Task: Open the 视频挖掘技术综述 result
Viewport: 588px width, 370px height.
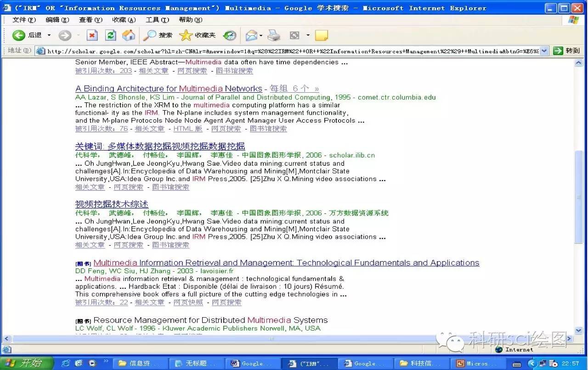Action: pos(112,204)
